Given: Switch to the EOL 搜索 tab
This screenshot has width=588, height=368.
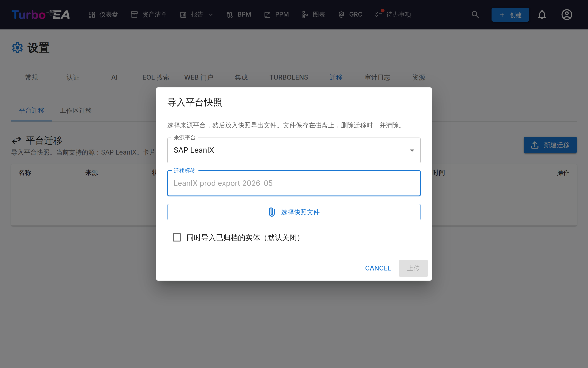Looking at the screenshot, I should pyautogui.click(x=156, y=78).
